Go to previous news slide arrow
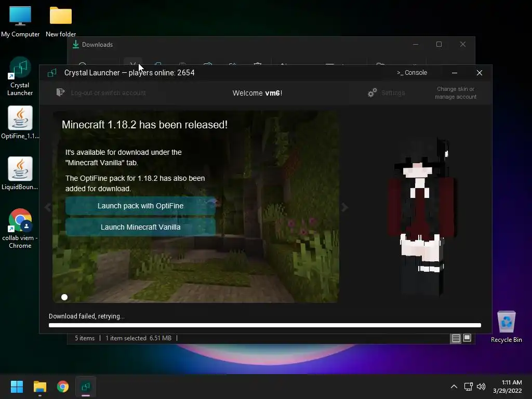532x399 pixels. tap(48, 207)
